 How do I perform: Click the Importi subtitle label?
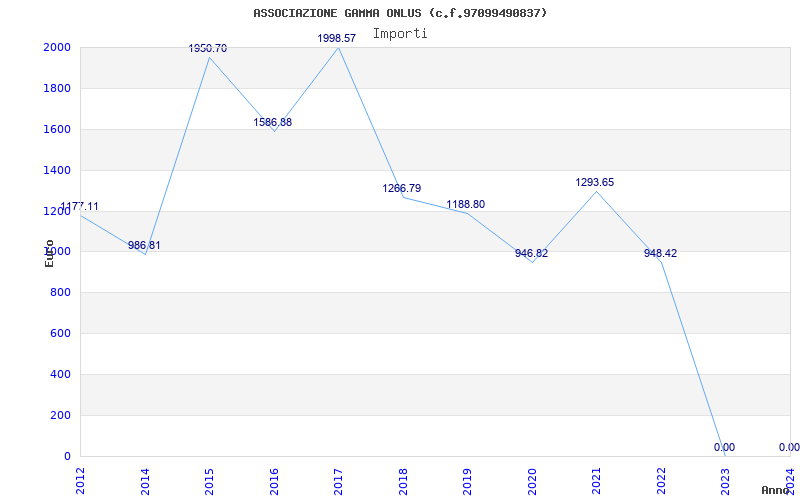click(400, 34)
